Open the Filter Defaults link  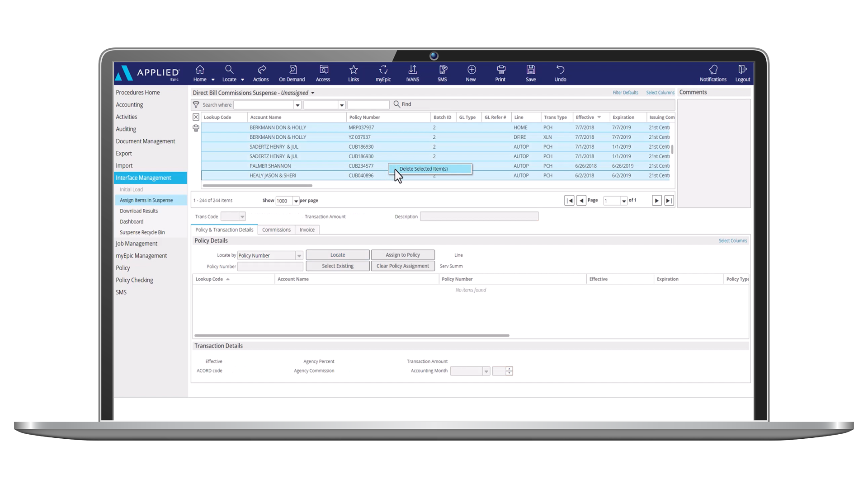coord(626,93)
